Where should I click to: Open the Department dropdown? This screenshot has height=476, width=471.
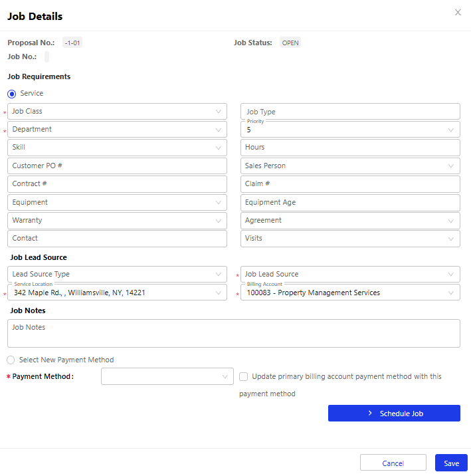(x=117, y=130)
